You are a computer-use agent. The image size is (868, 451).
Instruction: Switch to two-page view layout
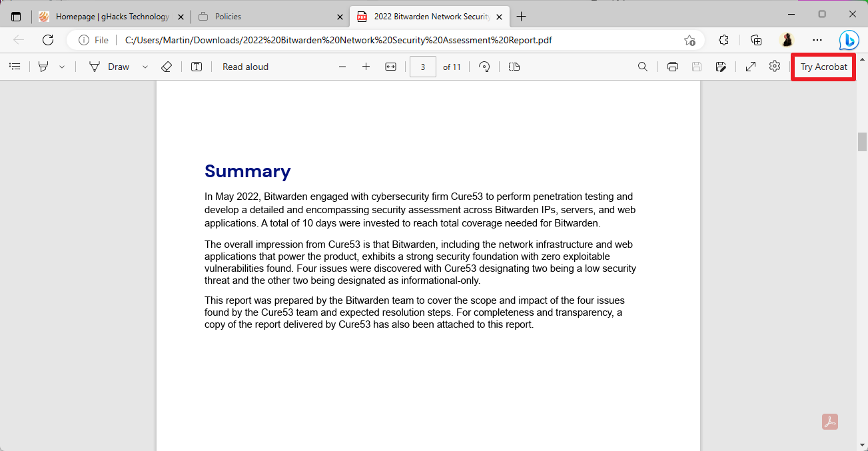(x=514, y=66)
